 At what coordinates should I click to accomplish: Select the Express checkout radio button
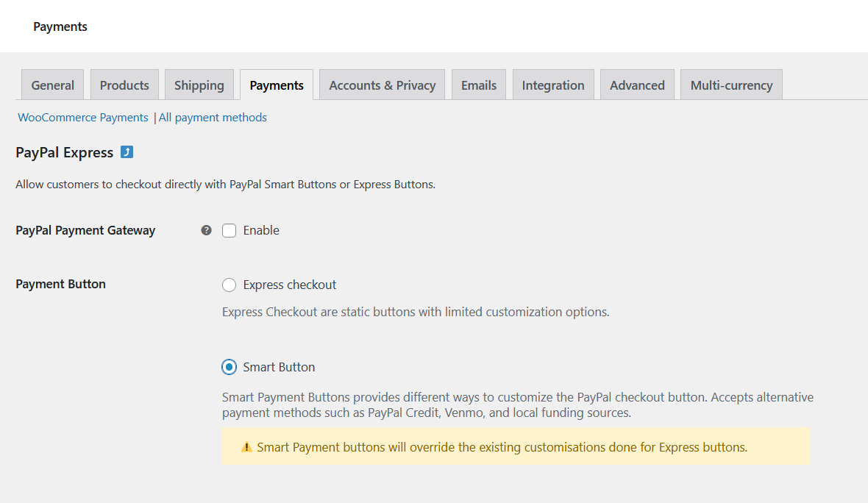pyautogui.click(x=230, y=285)
